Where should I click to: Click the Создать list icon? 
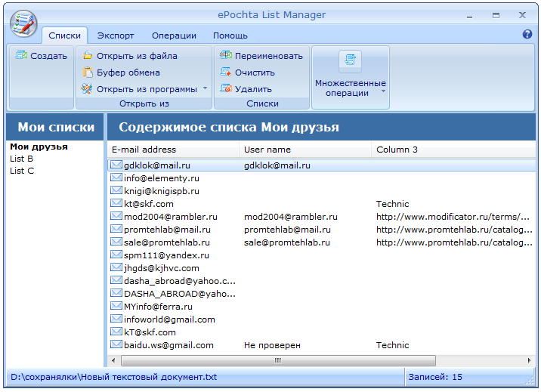tap(21, 55)
